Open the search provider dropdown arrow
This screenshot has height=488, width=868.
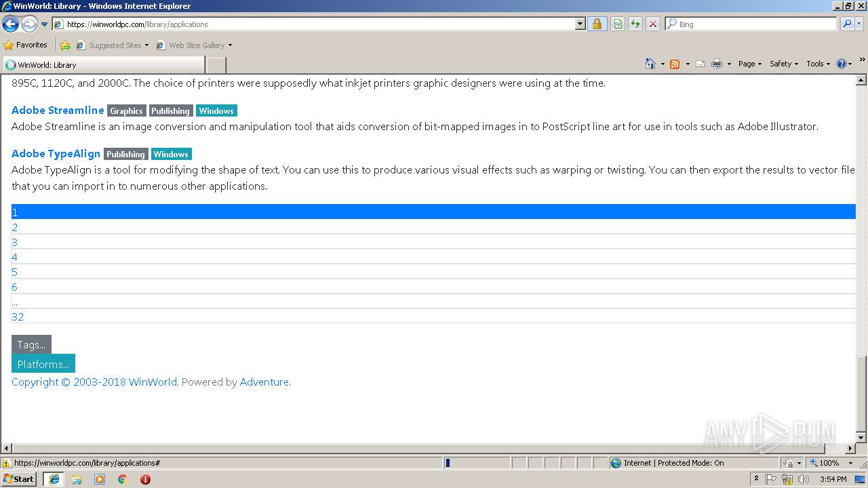coord(860,24)
